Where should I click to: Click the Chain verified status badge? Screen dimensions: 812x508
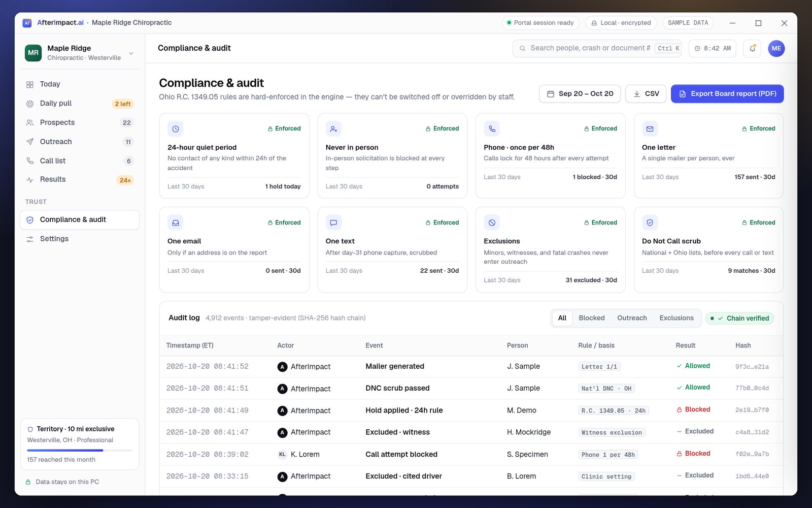[739, 319]
